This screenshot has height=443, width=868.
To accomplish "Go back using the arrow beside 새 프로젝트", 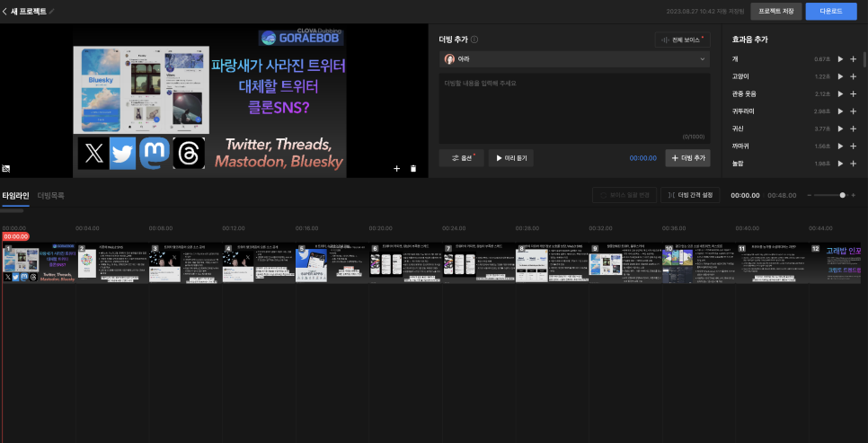I will pyautogui.click(x=5, y=11).
